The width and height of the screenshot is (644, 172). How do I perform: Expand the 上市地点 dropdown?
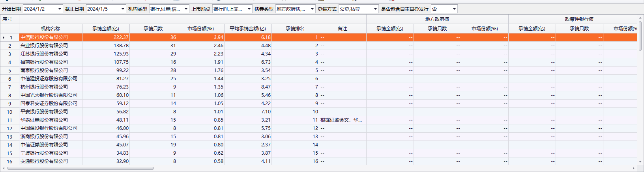tap(249, 9)
